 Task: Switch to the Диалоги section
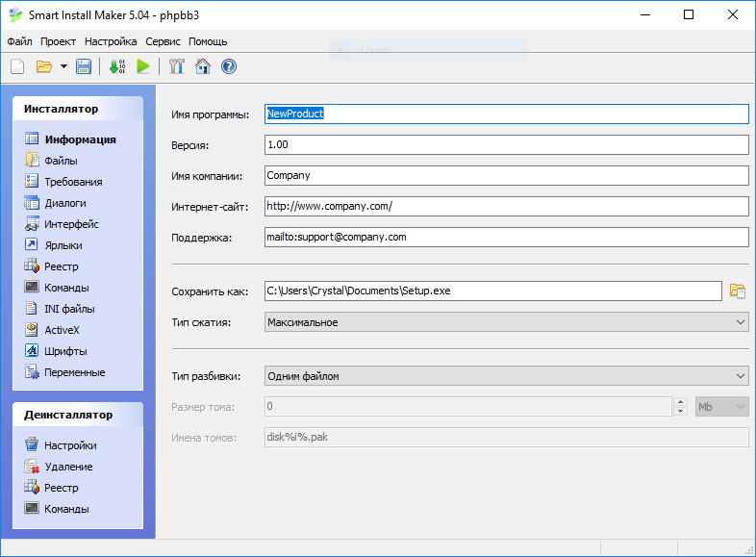[x=56, y=203]
